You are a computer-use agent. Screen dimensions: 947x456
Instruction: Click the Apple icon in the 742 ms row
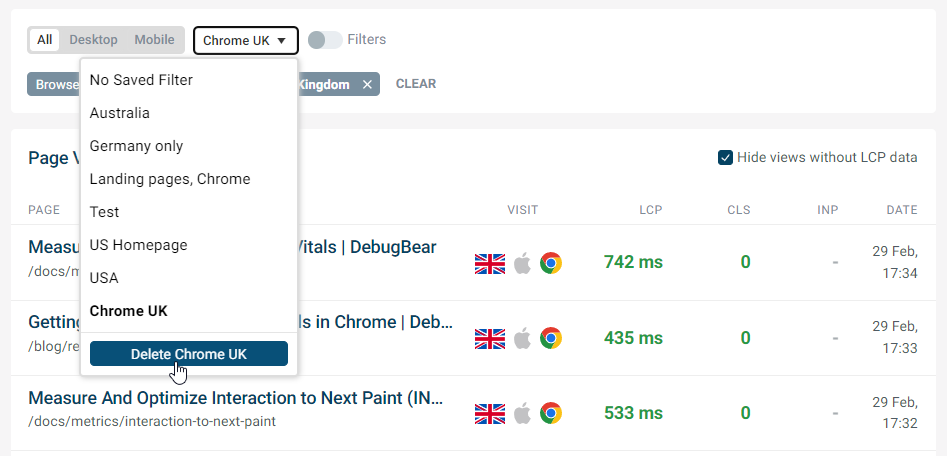click(x=522, y=263)
